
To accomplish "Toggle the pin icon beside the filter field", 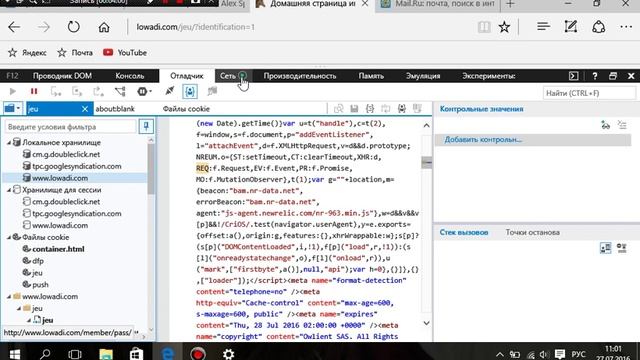I will tap(146, 127).
